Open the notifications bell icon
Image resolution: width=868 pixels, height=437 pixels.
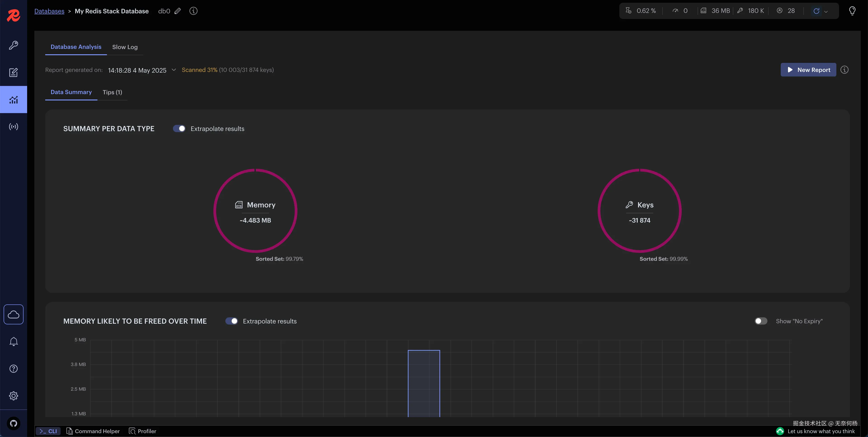click(14, 342)
